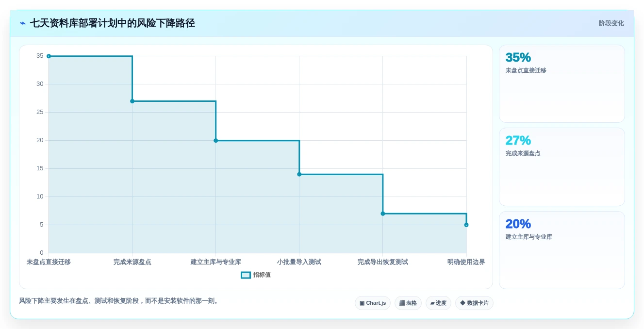This screenshot has height=329, width=644.
Task: Click x-axis label 完成来源盘点
Action: click(x=132, y=262)
